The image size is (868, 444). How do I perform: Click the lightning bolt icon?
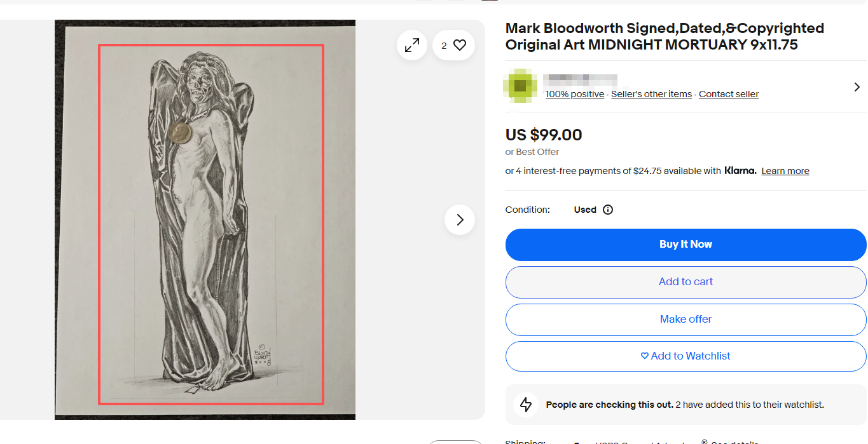point(526,405)
